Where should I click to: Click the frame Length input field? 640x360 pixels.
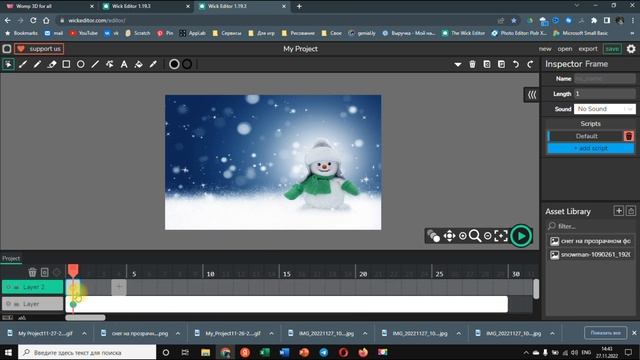pos(604,94)
